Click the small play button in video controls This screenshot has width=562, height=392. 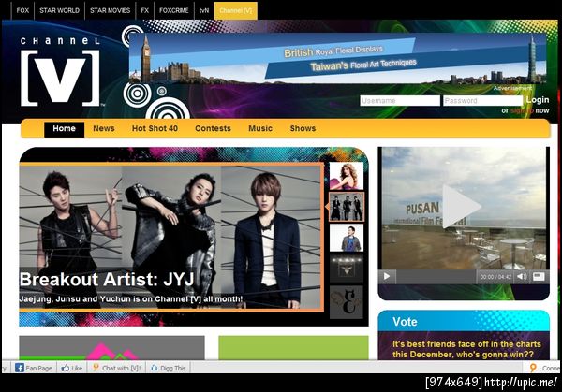[x=387, y=276]
